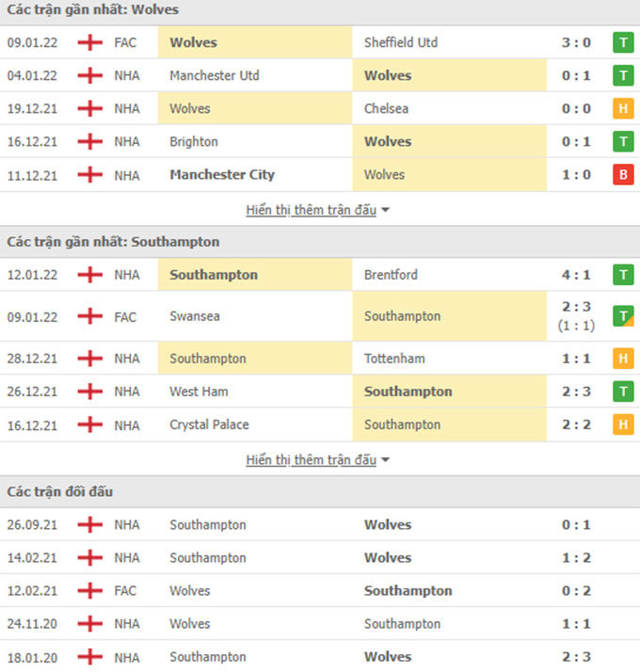Click England flag in Brighton vs Wolves row
Image resolution: width=640 pixels, height=672 pixels.
(90, 141)
